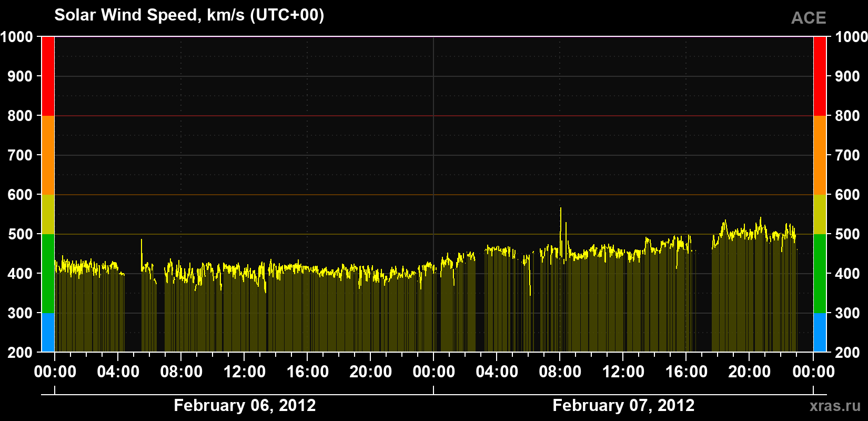Screen dimensions: 868x421
Task: Pick the red band on the right color scale
Action: [820, 76]
